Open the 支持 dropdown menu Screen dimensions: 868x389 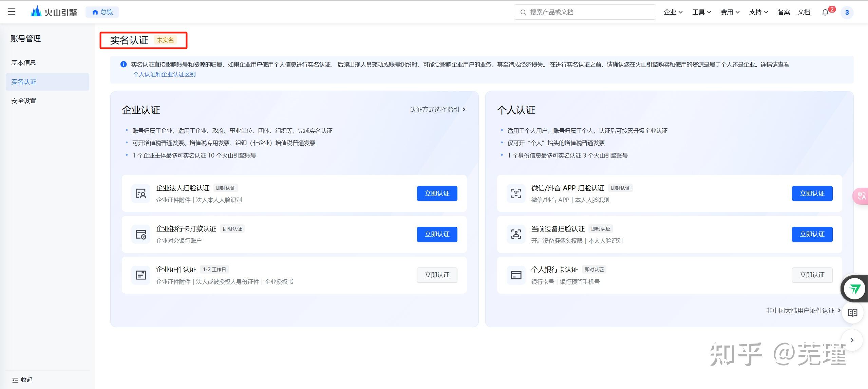(758, 12)
